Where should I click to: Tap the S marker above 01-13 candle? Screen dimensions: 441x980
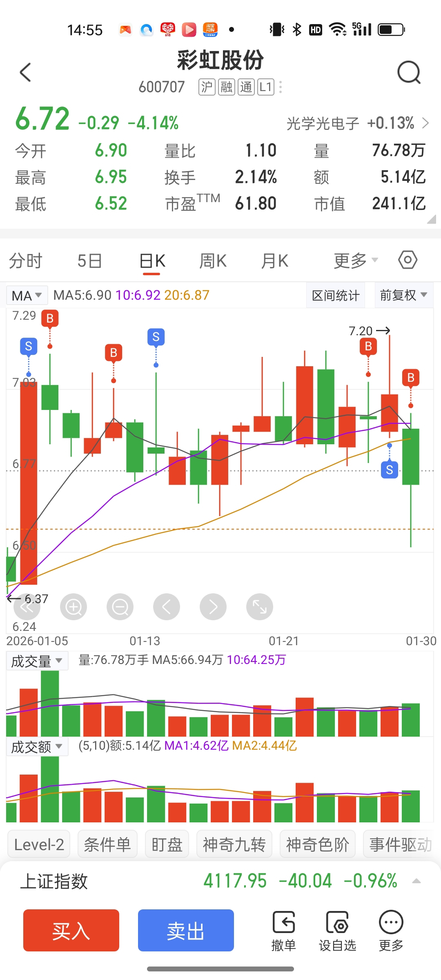(156, 337)
